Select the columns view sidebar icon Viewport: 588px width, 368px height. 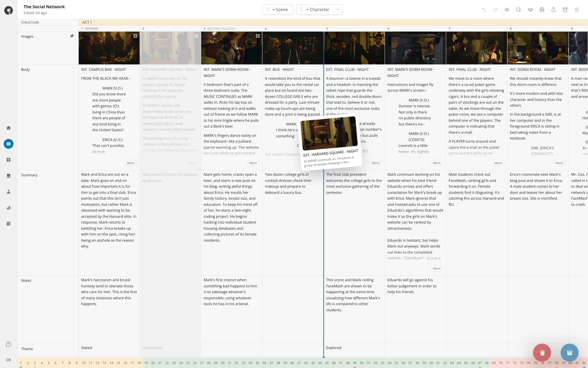pos(9,144)
